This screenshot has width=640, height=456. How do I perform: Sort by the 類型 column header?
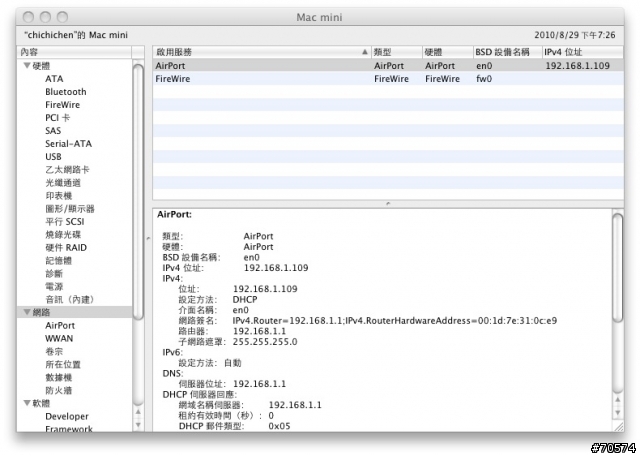click(397, 52)
